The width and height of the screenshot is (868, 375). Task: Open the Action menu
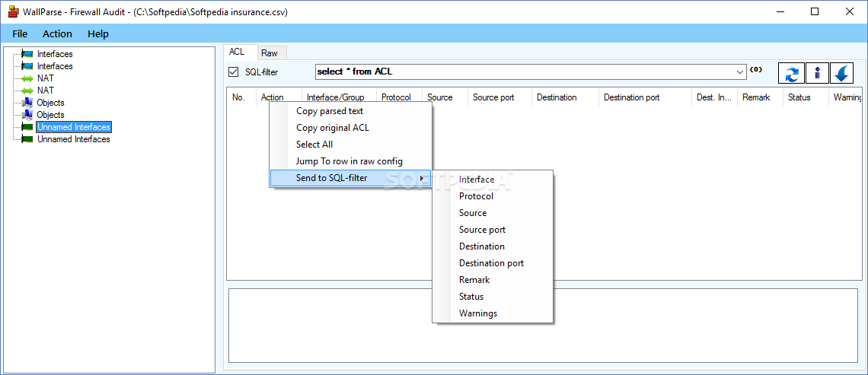click(x=58, y=33)
